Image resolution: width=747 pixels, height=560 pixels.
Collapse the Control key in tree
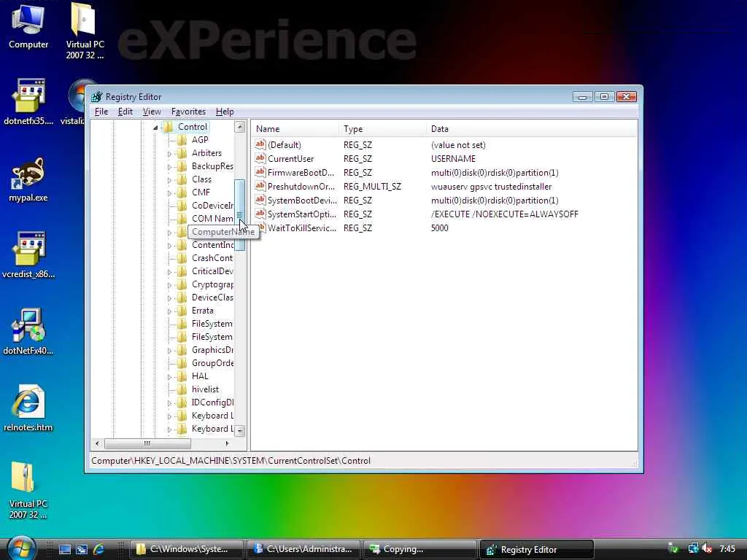155,127
